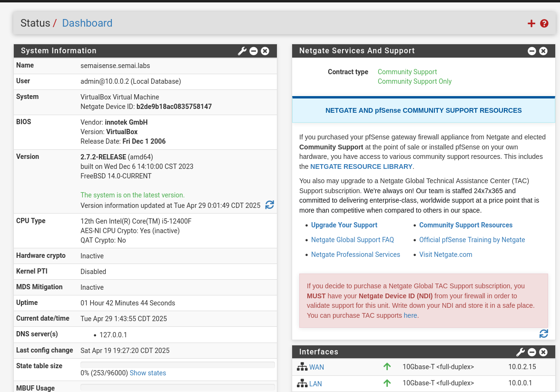Viewport: 560px width, 392px height.
Task: Open System Information widget wrench settings
Action: pyautogui.click(x=242, y=51)
